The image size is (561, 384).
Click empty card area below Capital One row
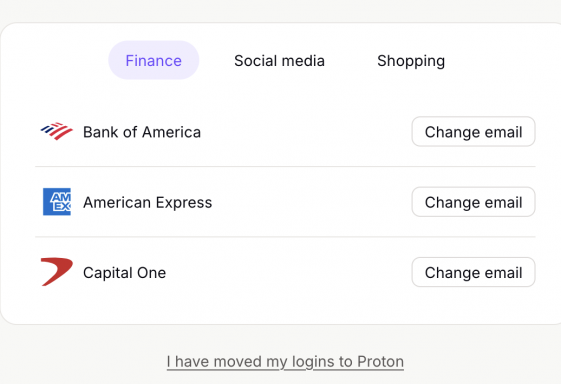[x=285, y=306]
